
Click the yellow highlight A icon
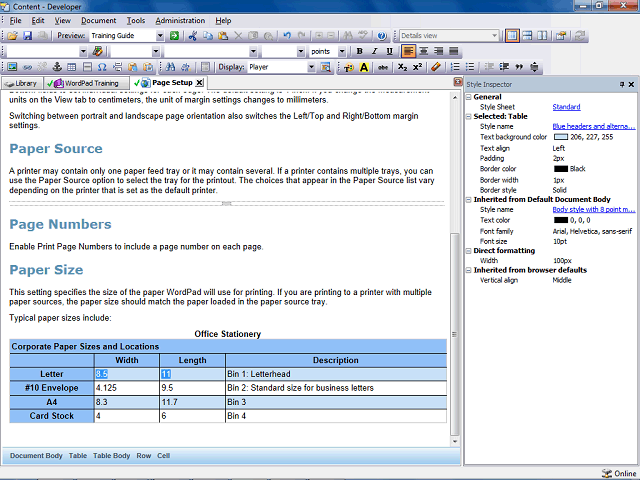tap(364, 67)
